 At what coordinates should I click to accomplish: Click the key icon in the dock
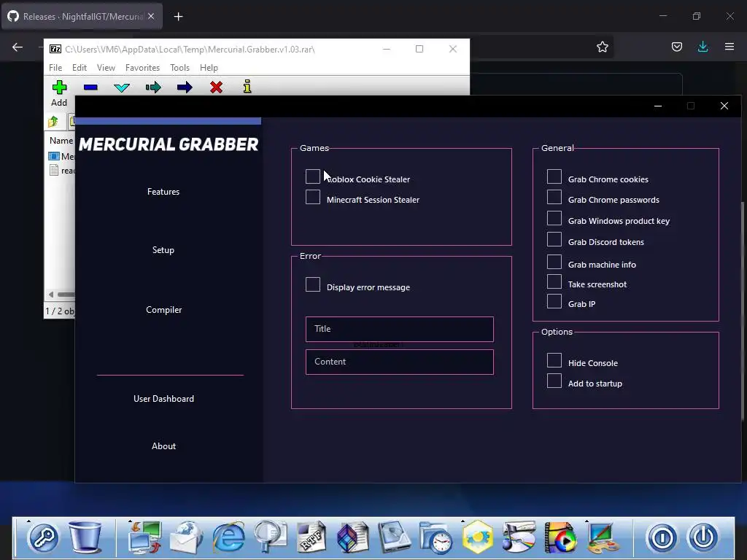44,538
